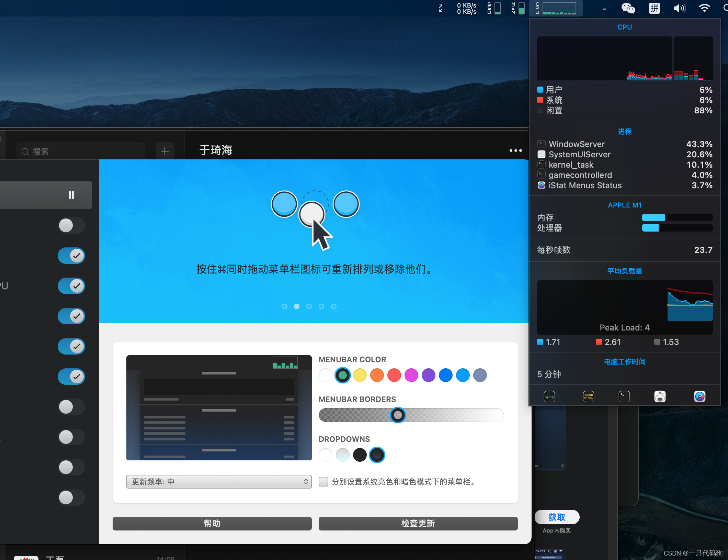Check the 分别设置系统亮色和暗色模式 checkbox
Image resolution: width=728 pixels, height=560 pixels.
(323, 482)
